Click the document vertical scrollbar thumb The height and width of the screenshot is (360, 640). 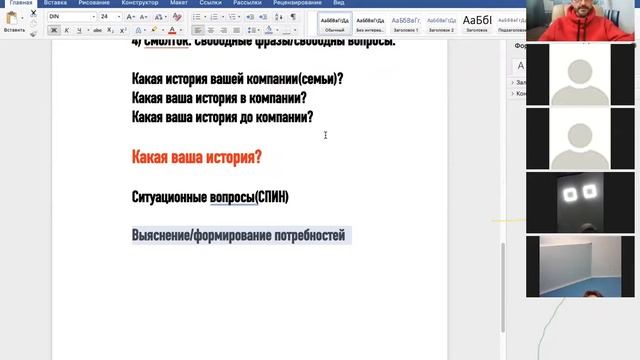(x=503, y=287)
